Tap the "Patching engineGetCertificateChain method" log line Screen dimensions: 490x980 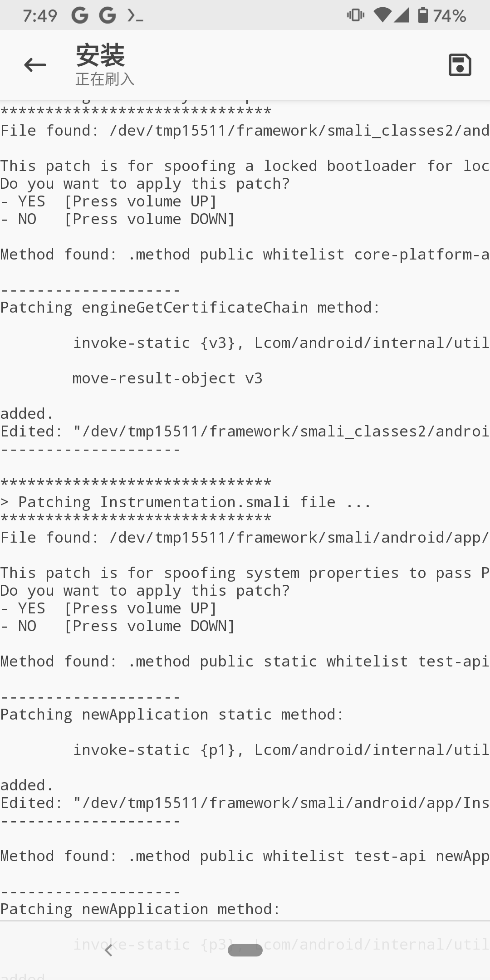click(x=190, y=308)
